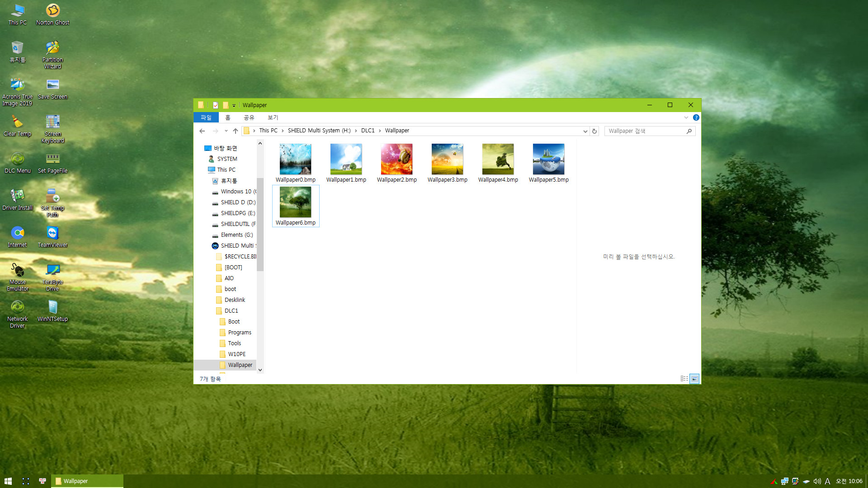Select the Set Temp Path desktop icon
868x488 pixels.
[x=52, y=203]
